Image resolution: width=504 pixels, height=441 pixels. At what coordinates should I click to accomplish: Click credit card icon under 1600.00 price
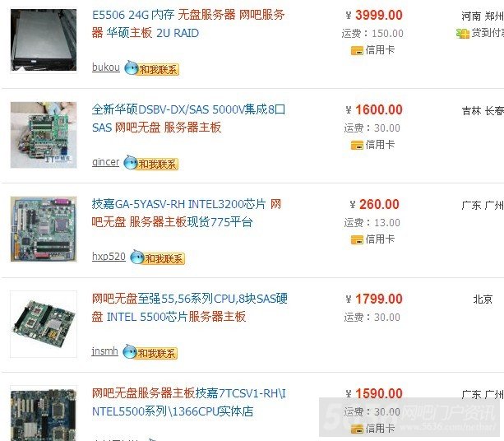click(x=357, y=145)
